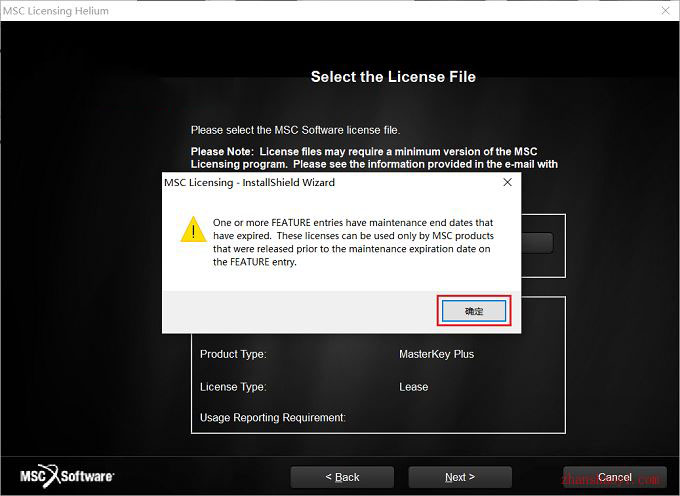This screenshot has width=680, height=496.
Task: Click the 'License Type:' label
Action: click(233, 387)
